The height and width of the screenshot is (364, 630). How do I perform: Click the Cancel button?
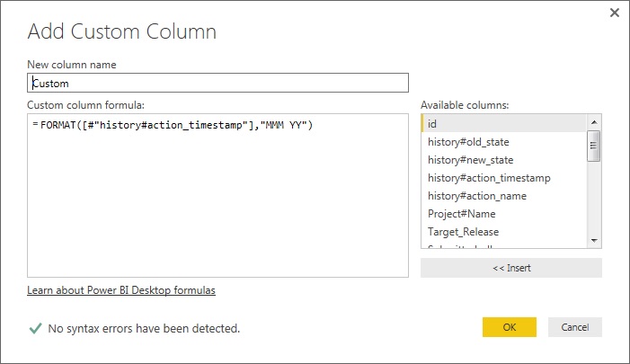point(575,327)
